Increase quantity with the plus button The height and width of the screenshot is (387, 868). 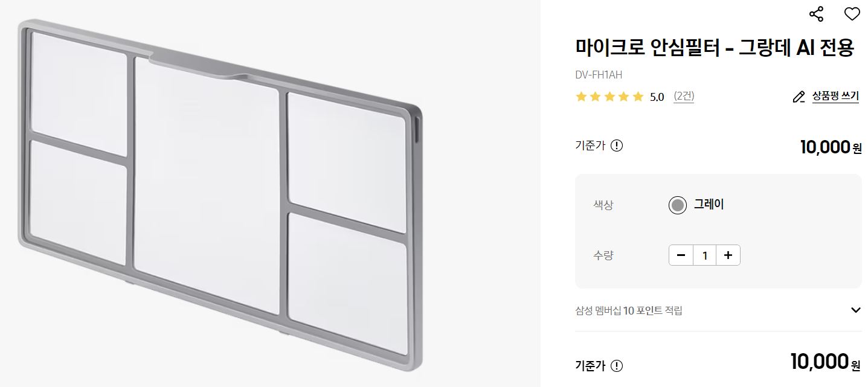[x=727, y=255]
